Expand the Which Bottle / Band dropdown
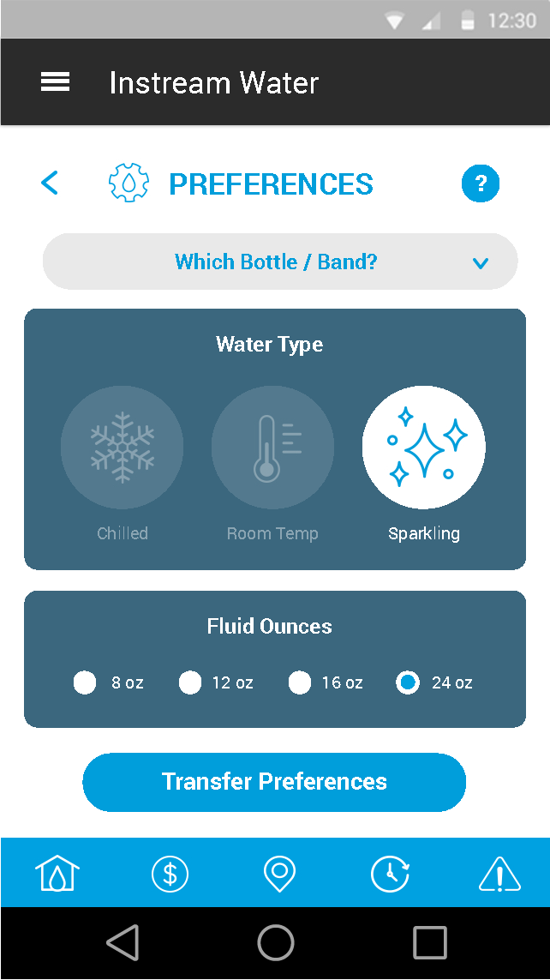Image resolution: width=550 pixels, height=980 pixels. (278, 262)
